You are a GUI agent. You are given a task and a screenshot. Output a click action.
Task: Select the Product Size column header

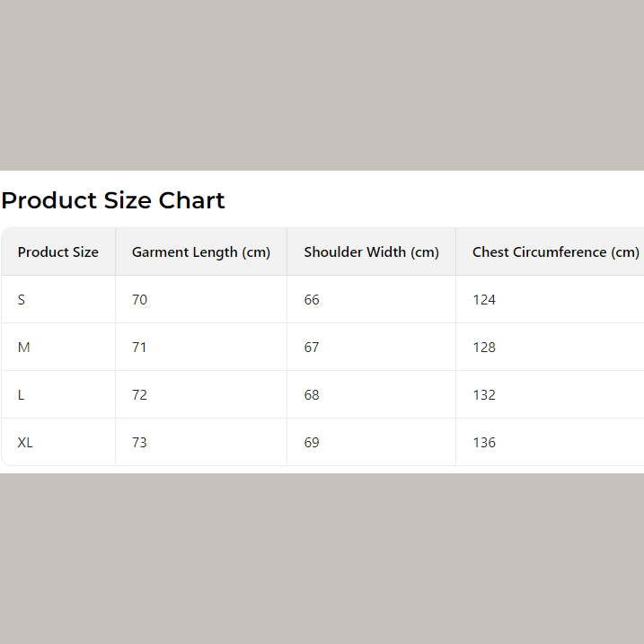(58, 252)
